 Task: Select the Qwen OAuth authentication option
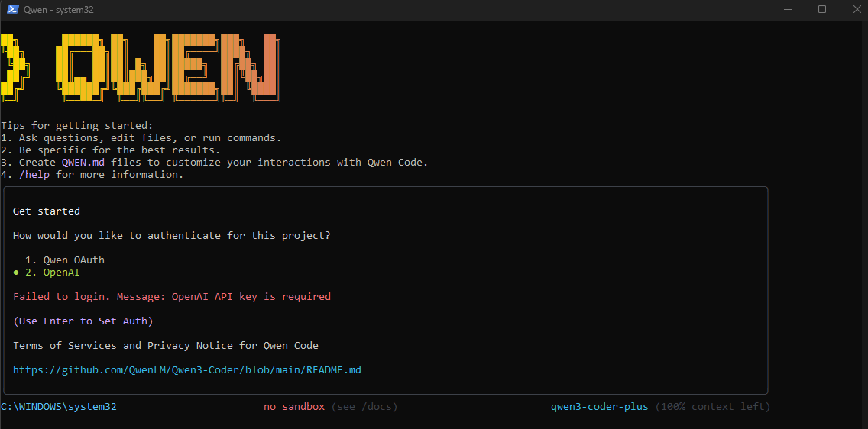[65, 260]
